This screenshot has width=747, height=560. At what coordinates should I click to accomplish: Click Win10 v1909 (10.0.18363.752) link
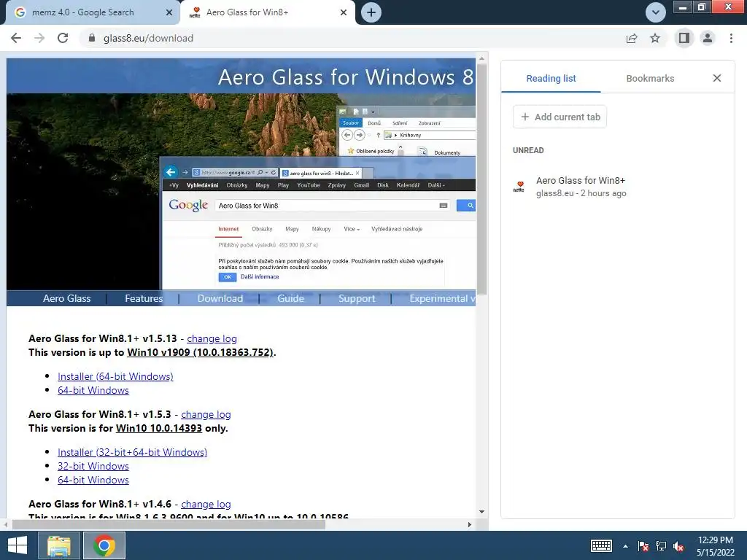(200, 352)
